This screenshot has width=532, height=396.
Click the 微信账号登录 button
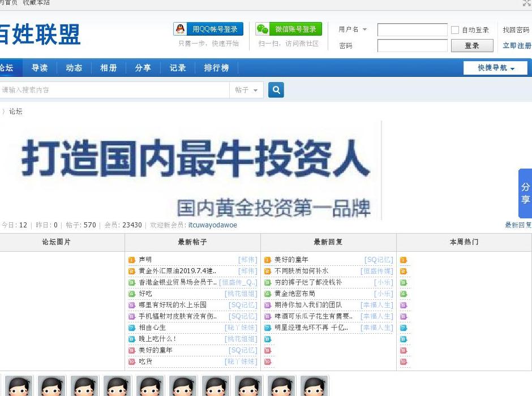[289, 29]
